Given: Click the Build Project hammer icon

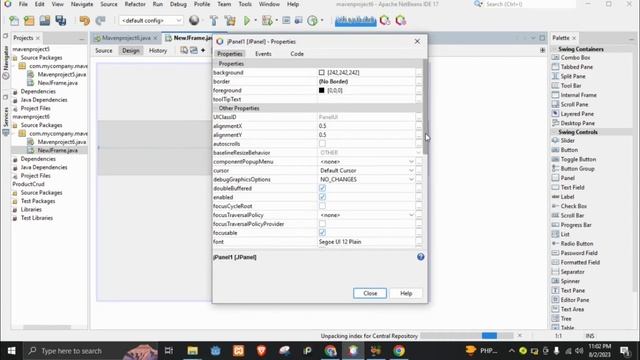Looking at the screenshot, I should [x=213, y=20].
